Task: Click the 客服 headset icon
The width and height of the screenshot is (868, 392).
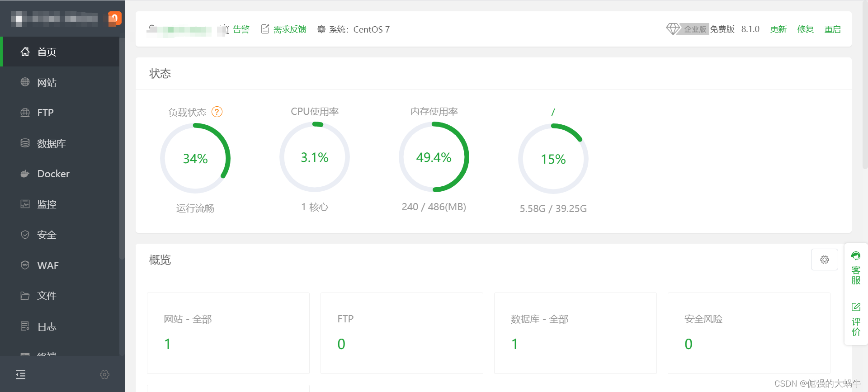Action: [856, 256]
